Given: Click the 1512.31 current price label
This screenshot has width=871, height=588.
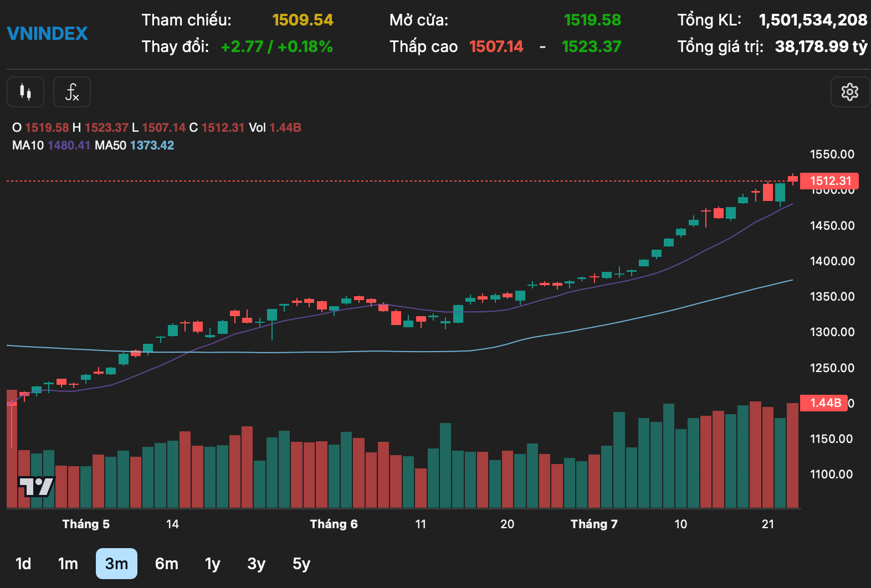Looking at the screenshot, I should pyautogui.click(x=829, y=181).
